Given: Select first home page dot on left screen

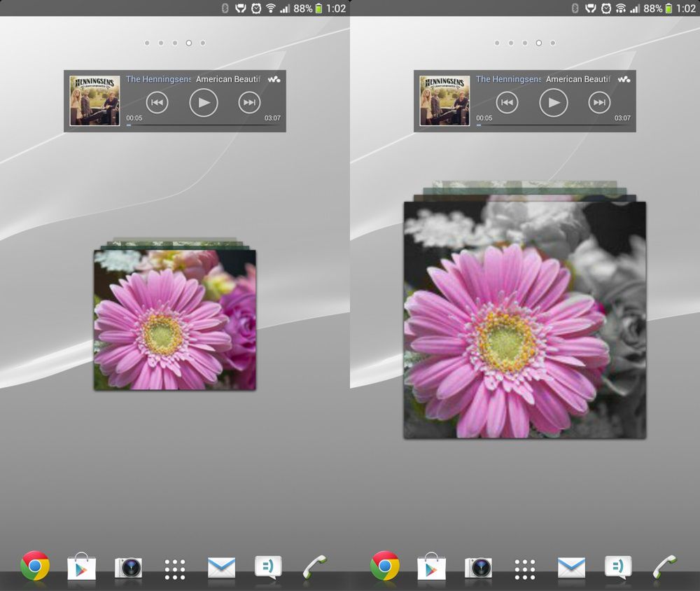Looking at the screenshot, I should pos(147,43).
